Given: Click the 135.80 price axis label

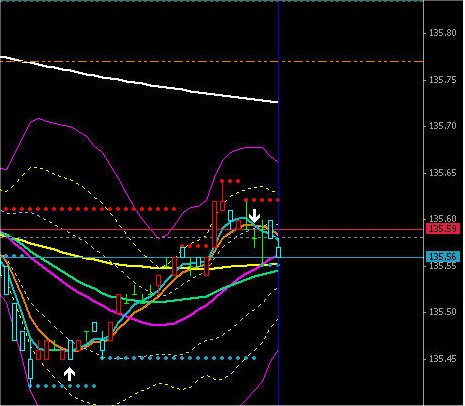Looking at the screenshot, I should click(x=442, y=33).
